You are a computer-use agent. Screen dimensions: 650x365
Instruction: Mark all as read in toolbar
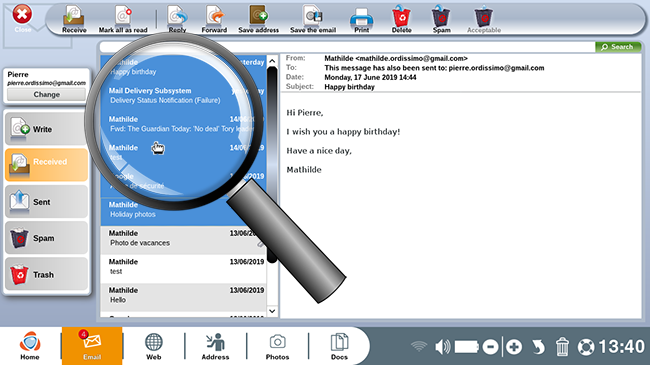pyautogui.click(x=123, y=19)
